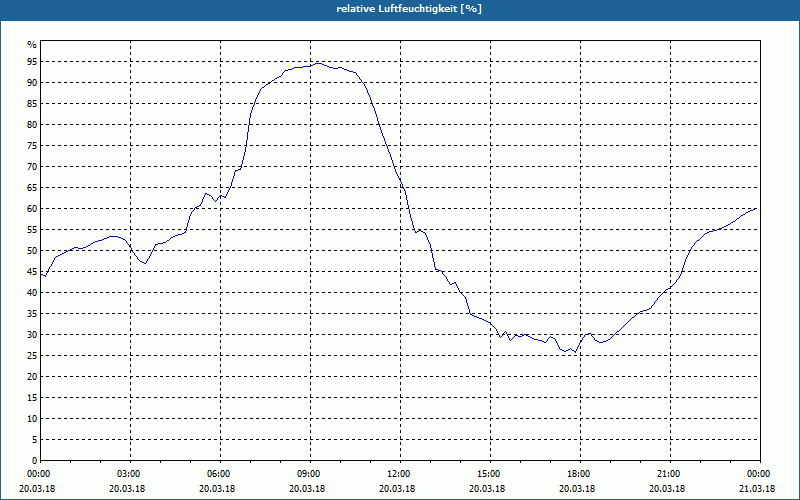Image resolution: width=800 pixels, height=500 pixels.
Task: Select the 65 y-axis tick label
Action: click(32, 188)
